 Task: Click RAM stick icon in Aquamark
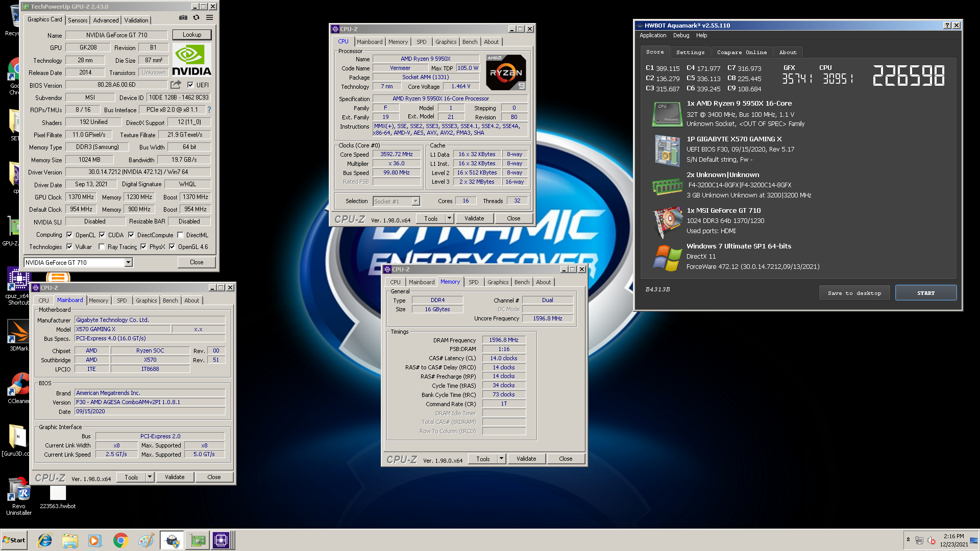[x=667, y=186]
